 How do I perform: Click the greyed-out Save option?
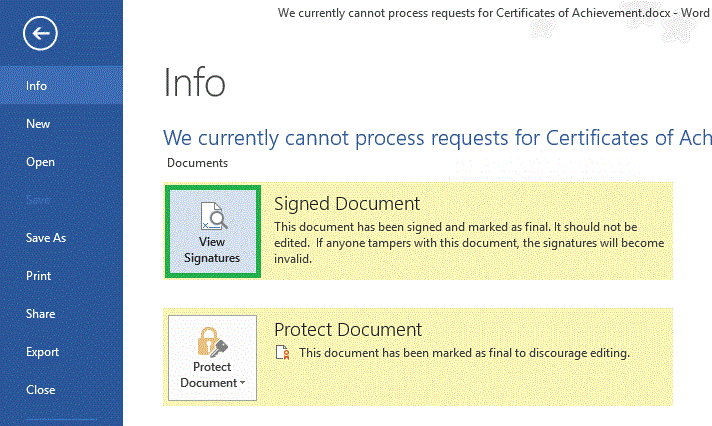(x=38, y=200)
